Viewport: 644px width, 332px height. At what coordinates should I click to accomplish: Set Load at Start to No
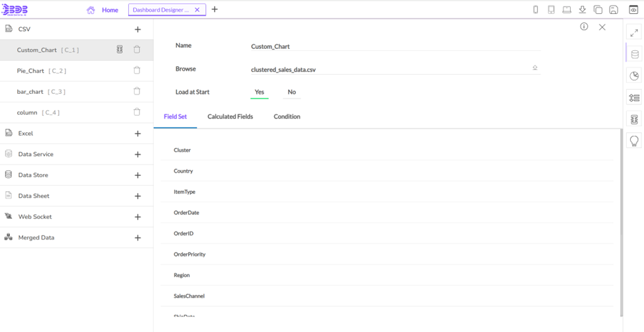tap(291, 92)
